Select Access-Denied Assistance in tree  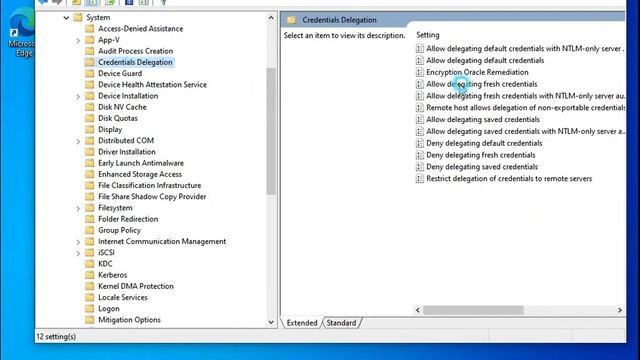click(x=140, y=29)
